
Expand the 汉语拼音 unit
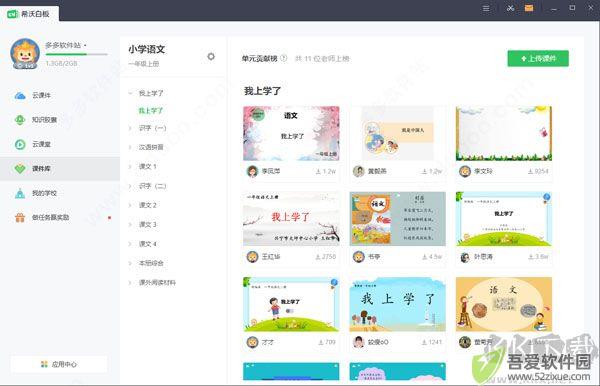(130, 147)
